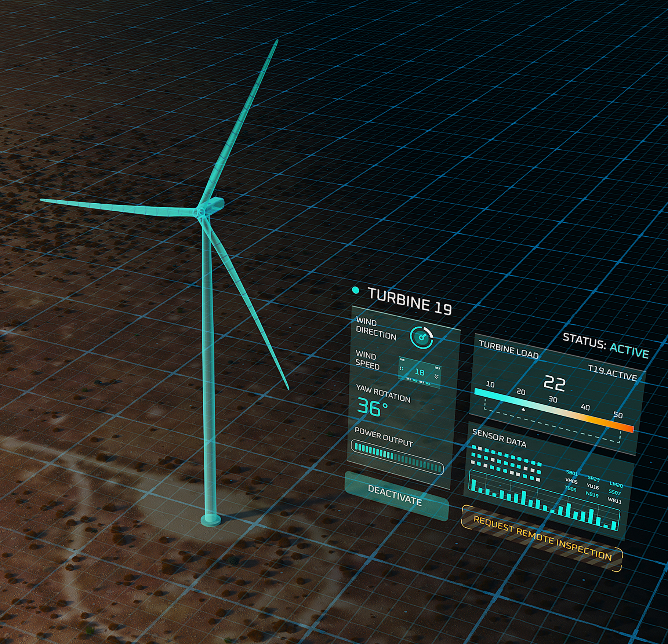668x644 pixels.
Task: Click the Power Output label
Action: click(x=384, y=437)
